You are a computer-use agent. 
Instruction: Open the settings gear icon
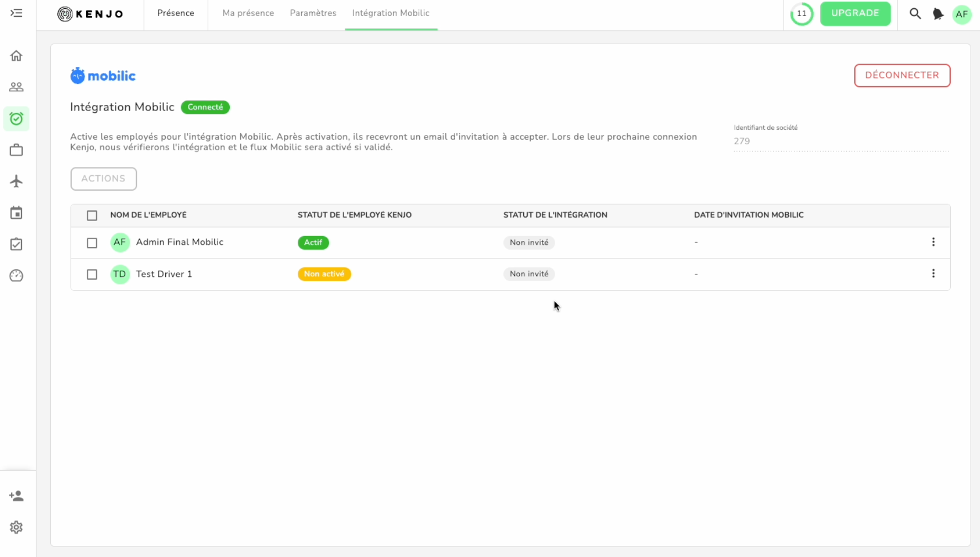tap(17, 528)
